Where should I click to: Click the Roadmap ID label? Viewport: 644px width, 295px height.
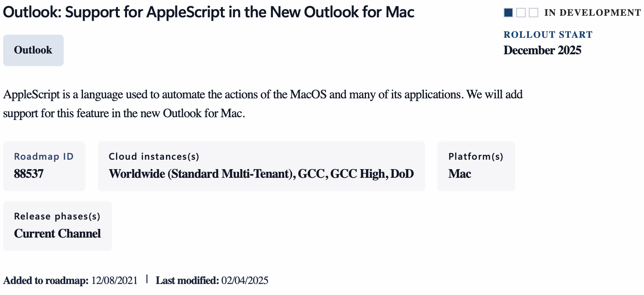click(x=44, y=157)
